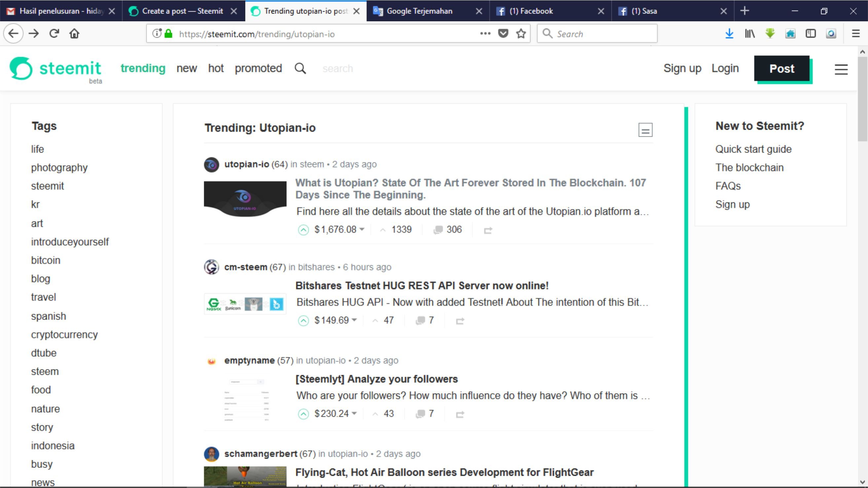Click Login in the header
This screenshot has width=868, height=488.
pyautogui.click(x=725, y=68)
